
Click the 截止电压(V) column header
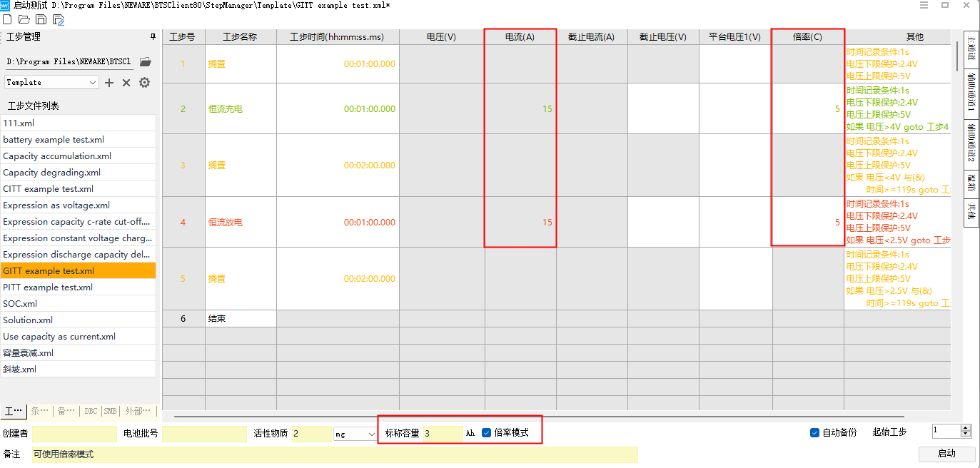point(663,36)
